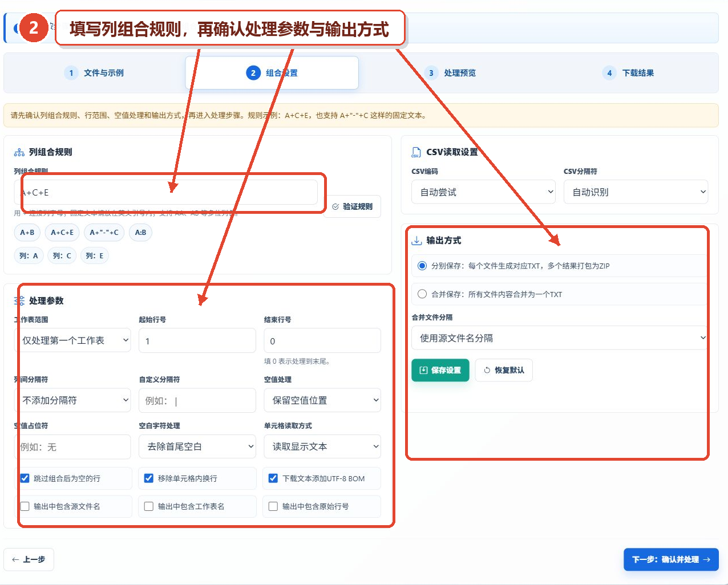
Task: Click the 输出方式 download icon
Action: click(x=416, y=241)
